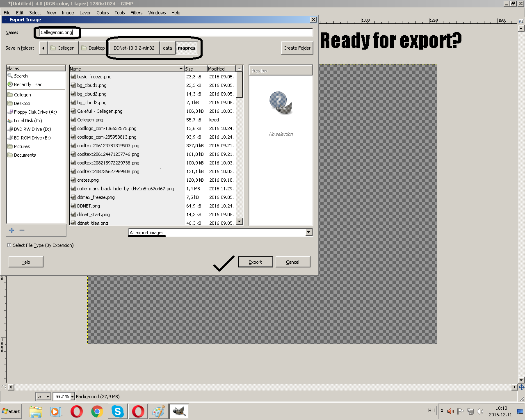Viewport: 525px width, 420px height.
Task: Click the canvas navigation icon at bottom right
Action: pos(521,387)
